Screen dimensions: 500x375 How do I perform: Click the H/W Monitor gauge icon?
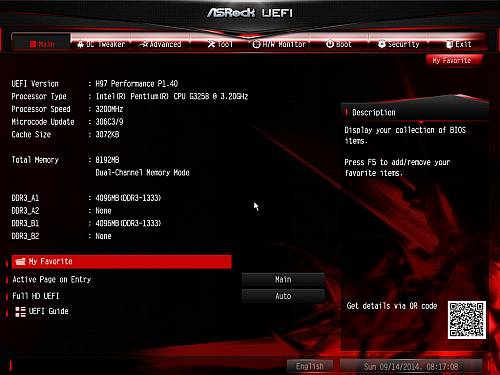point(256,44)
